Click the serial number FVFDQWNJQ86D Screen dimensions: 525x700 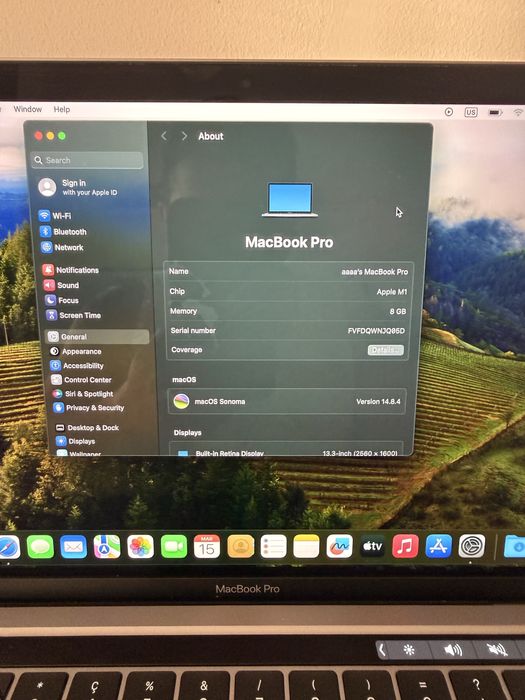(376, 331)
